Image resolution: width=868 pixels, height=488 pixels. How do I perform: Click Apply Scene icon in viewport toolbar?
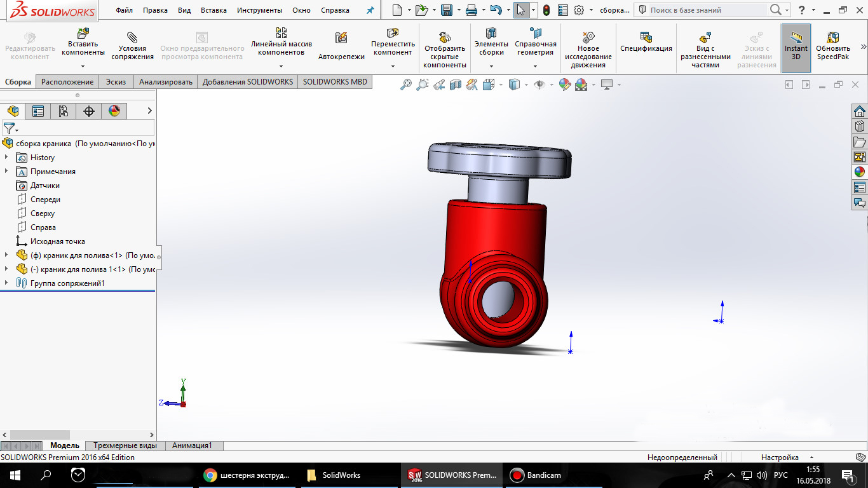coord(581,84)
